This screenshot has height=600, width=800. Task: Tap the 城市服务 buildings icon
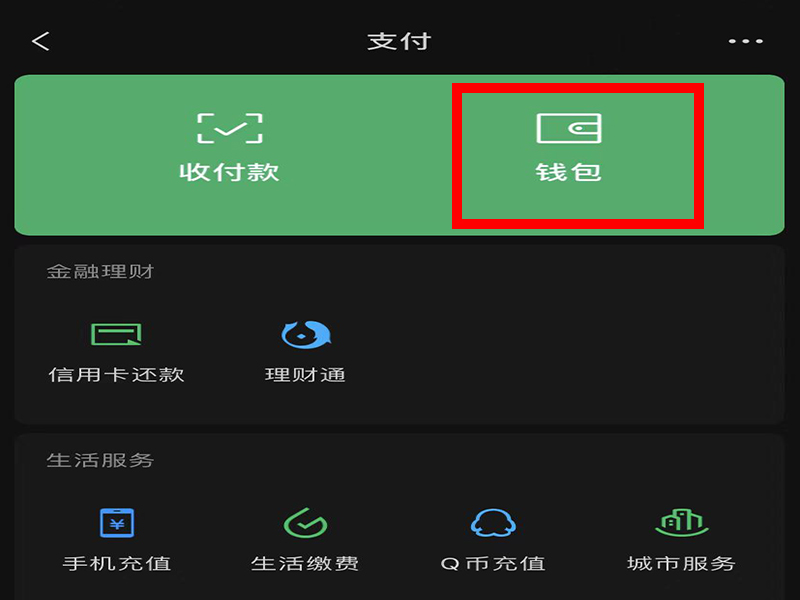(x=682, y=522)
